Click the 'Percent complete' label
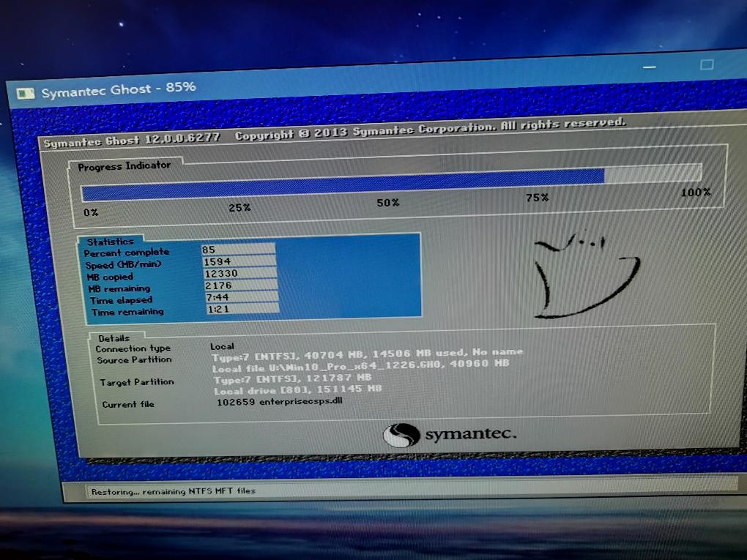The height and width of the screenshot is (560, 747). [126, 253]
